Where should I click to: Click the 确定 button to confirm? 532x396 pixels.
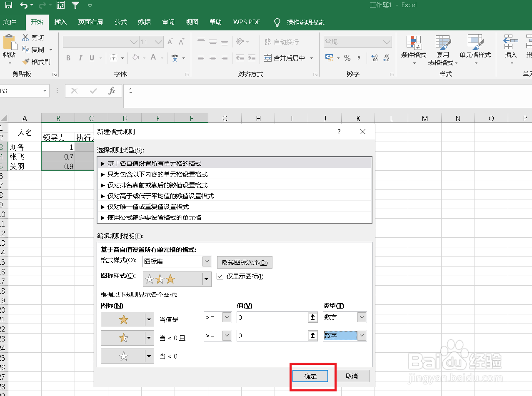(310, 376)
